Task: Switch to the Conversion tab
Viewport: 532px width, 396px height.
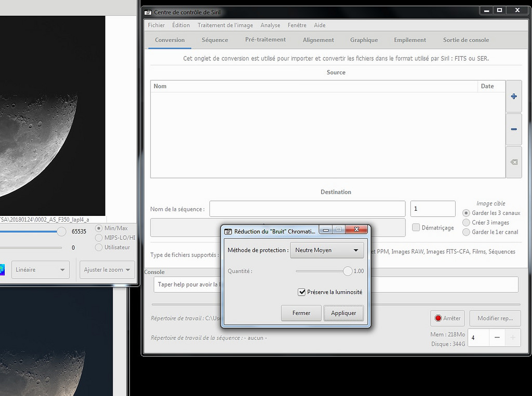Action: [x=170, y=40]
